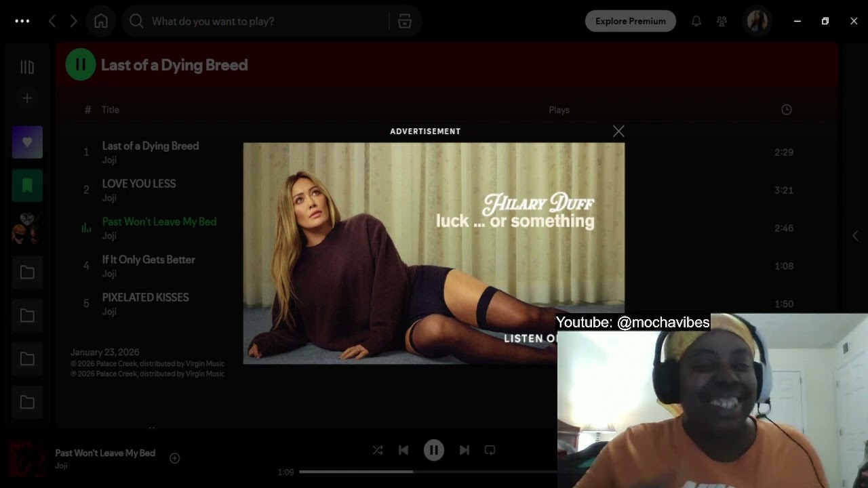Open Joji link under 'LOVE YOU LESS'
Image resolution: width=868 pixels, height=488 pixels.
[109, 198]
